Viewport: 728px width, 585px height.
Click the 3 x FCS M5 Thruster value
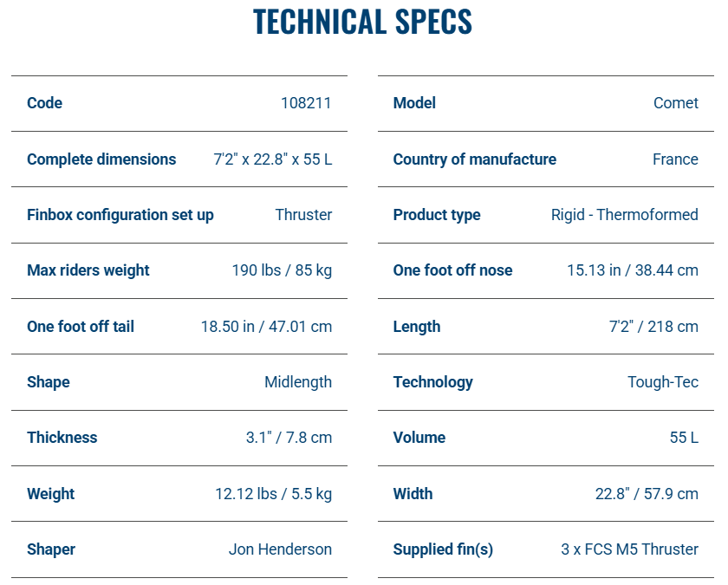point(629,549)
